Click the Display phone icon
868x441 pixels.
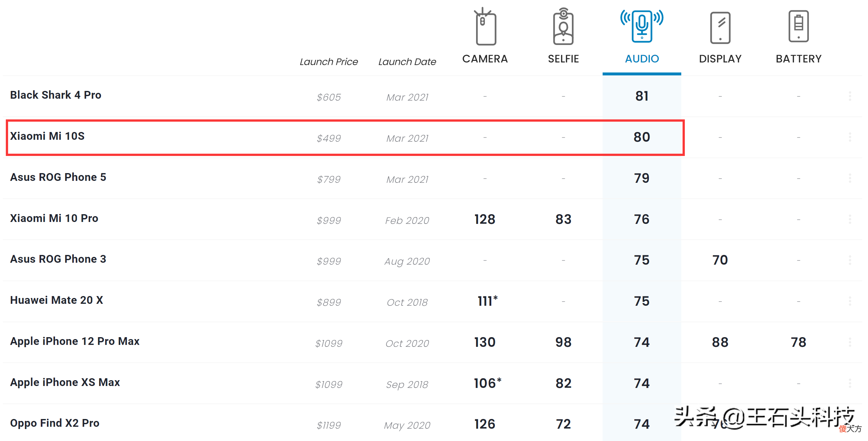point(720,28)
